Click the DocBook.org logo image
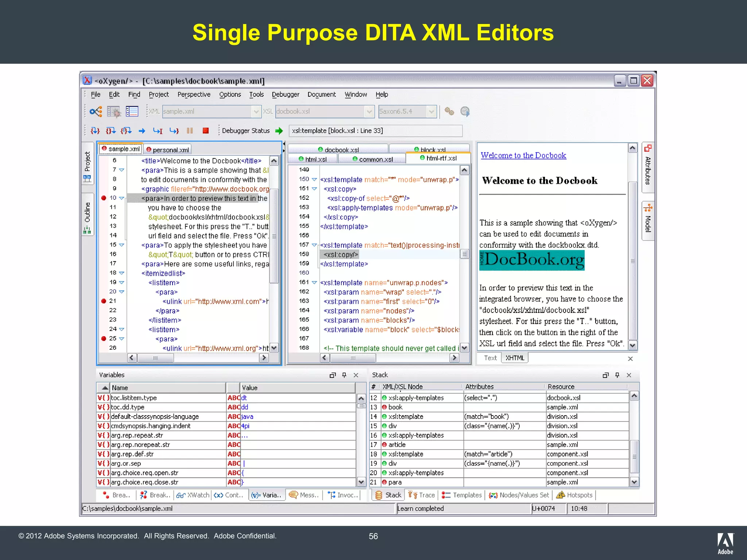 coord(532,260)
